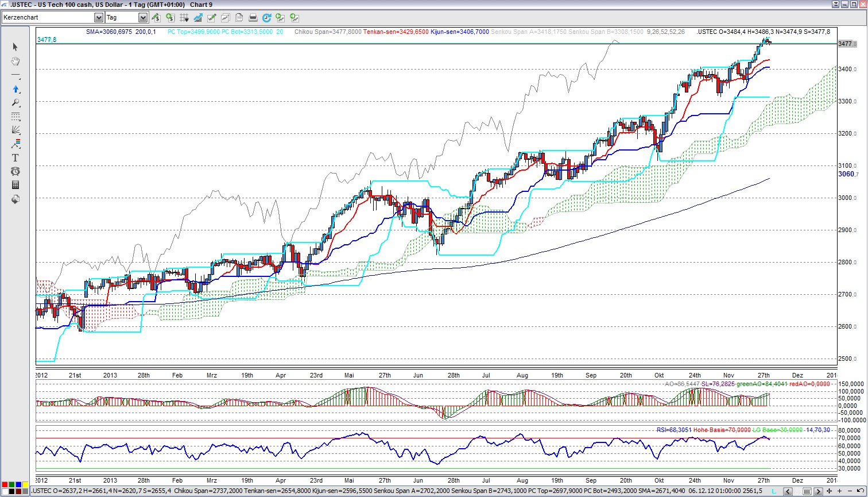Open the alarm clock alert tool
Viewport: 868px width, 497px height.
click(15, 171)
